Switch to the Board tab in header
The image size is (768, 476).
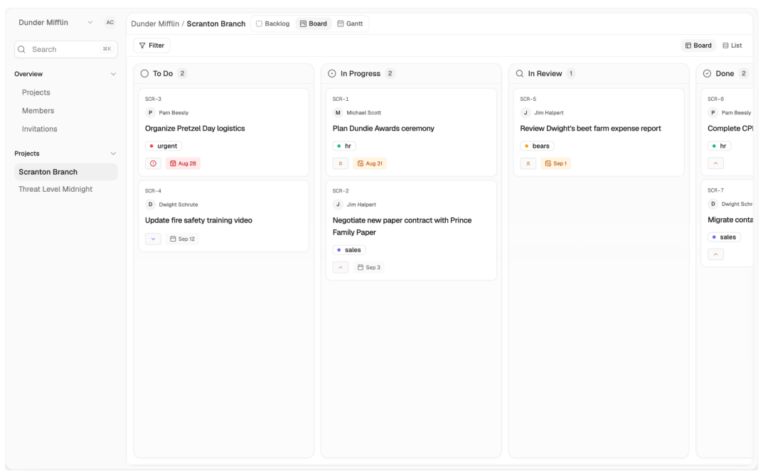click(313, 24)
